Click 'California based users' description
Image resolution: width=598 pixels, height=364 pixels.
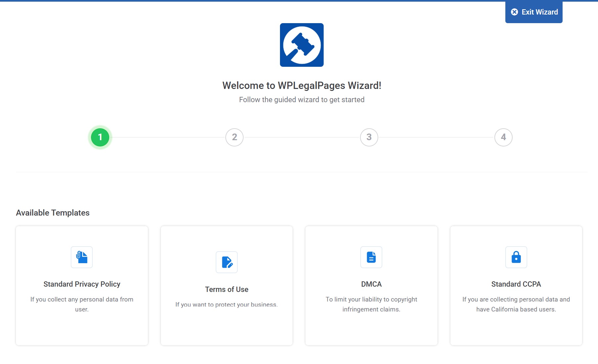[516, 304]
